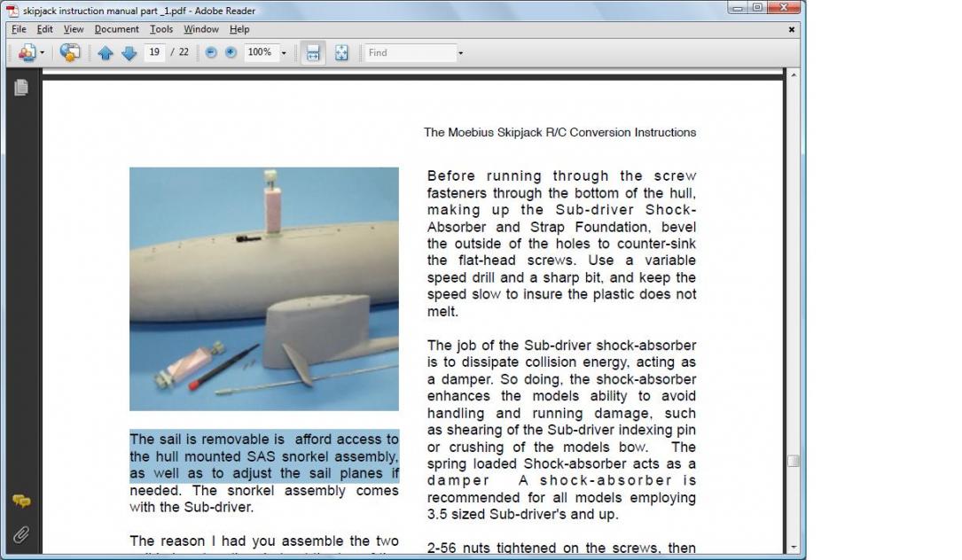Click the zoom in plus button
Screen dimensions: 962x560
tap(231, 53)
